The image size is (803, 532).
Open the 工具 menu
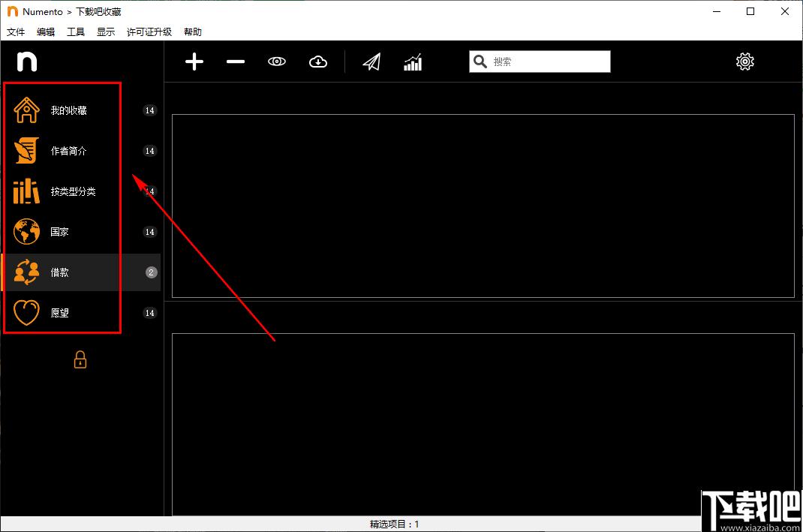point(76,32)
